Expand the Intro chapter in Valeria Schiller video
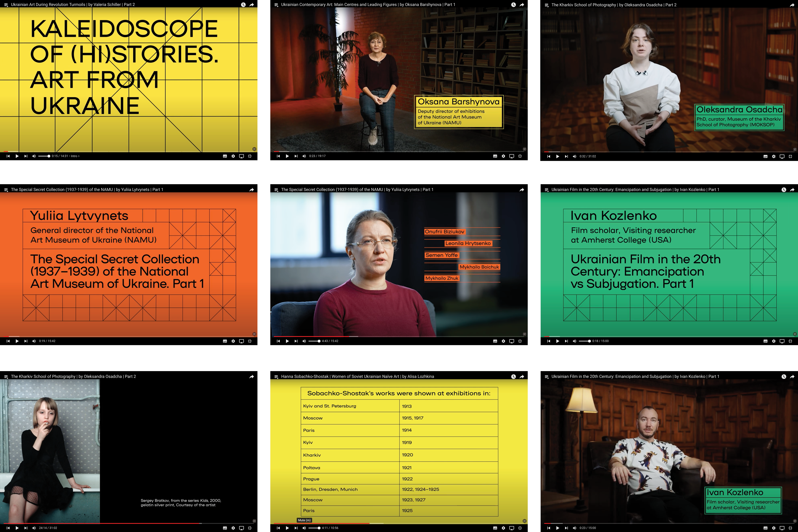Viewport: 798px width, 532px height. [x=75, y=156]
